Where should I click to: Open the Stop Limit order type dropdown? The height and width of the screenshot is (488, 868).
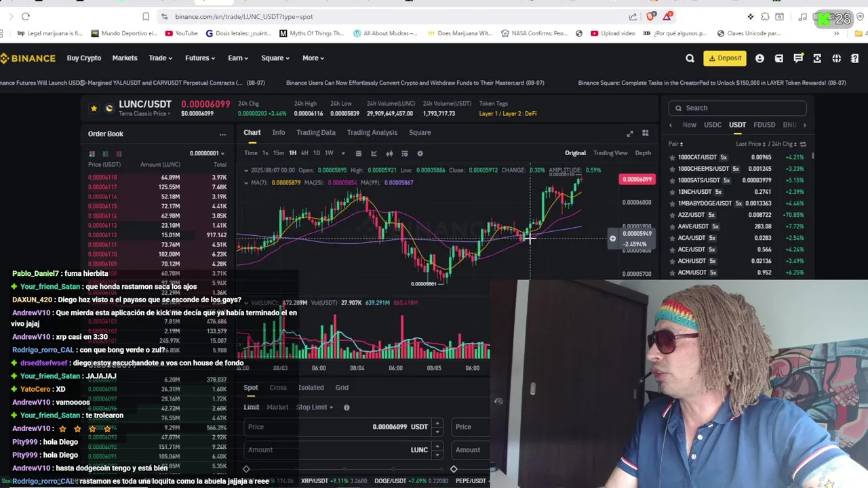point(315,407)
